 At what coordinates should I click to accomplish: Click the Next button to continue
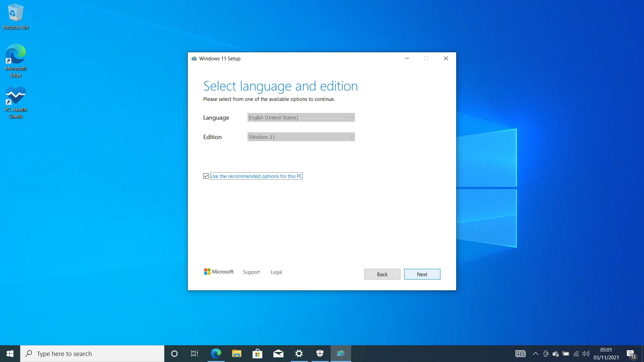[422, 274]
